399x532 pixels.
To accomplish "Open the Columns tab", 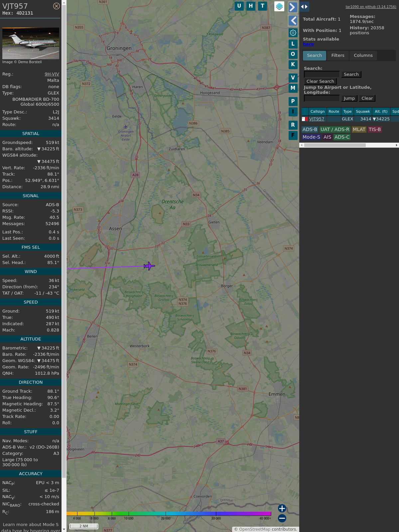I will [363, 56].
